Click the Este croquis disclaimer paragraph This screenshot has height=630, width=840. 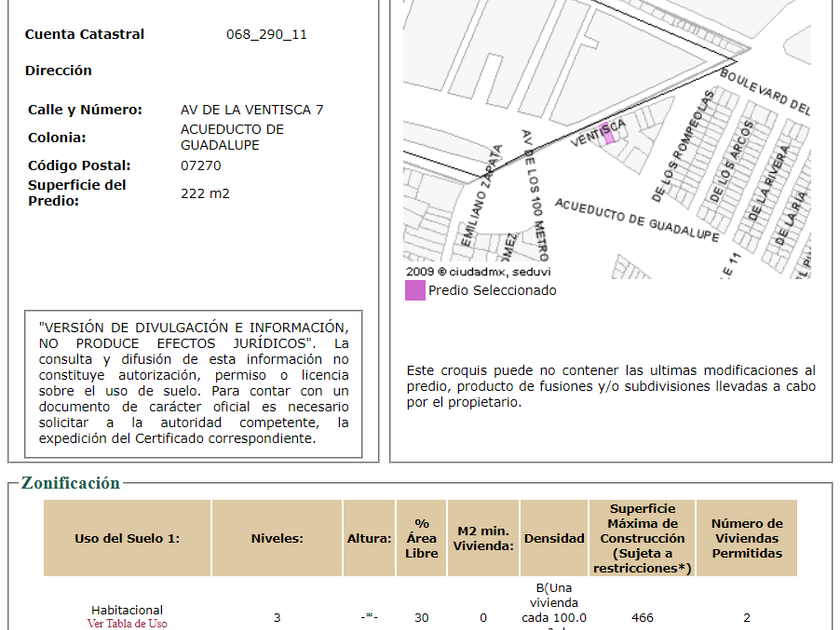tap(611, 386)
